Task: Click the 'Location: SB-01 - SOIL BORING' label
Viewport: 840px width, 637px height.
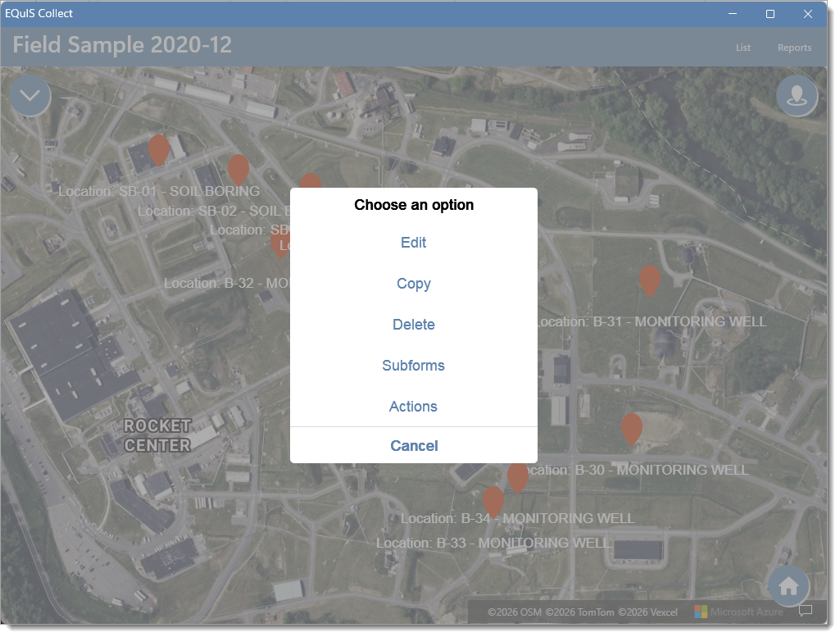Action: point(160,193)
